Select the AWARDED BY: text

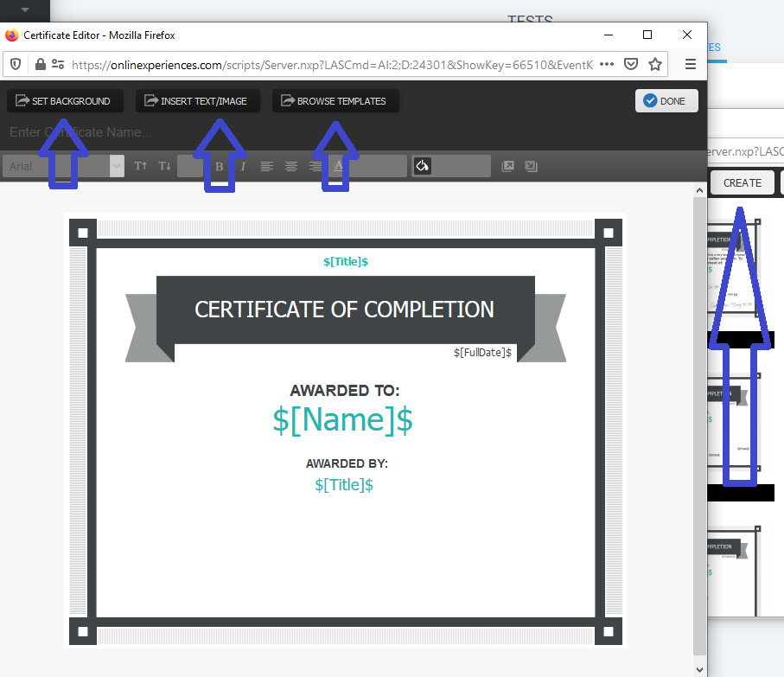pyautogui.click(x=347, y=463)
